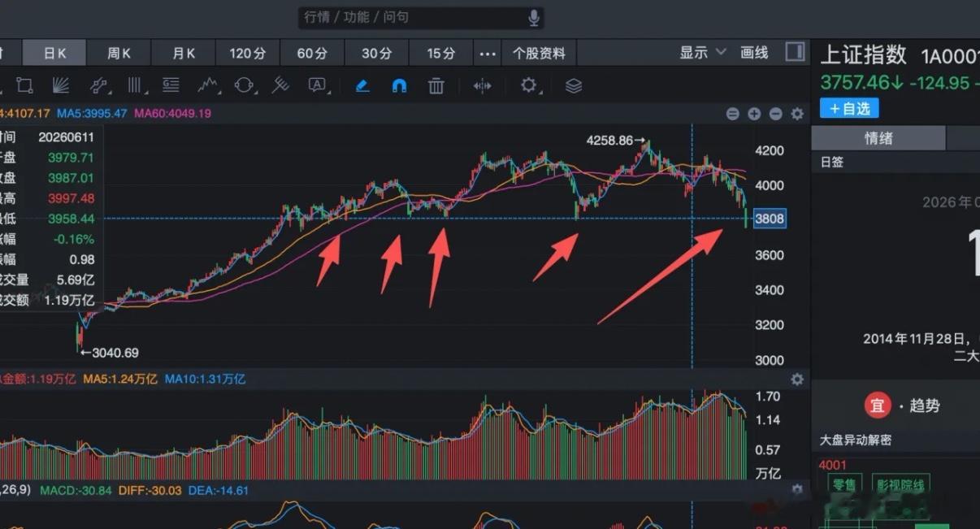The width and height of the screenshot is (980, 529).
Task: Toggle the side panel layout icon
Action: pos(795,53)
